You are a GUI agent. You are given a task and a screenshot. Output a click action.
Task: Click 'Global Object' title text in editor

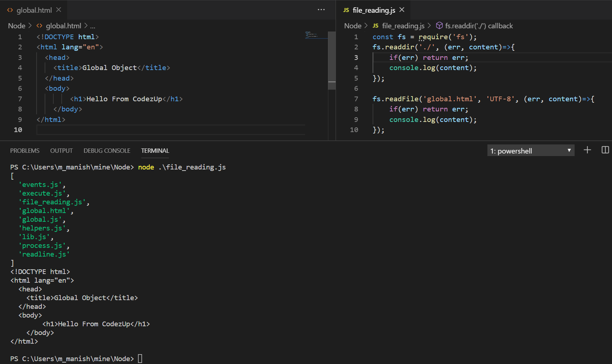coord(110,68)
